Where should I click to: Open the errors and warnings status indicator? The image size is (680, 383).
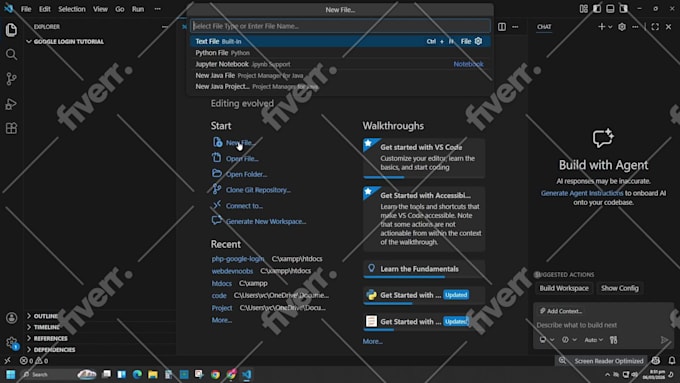point(34,360)
